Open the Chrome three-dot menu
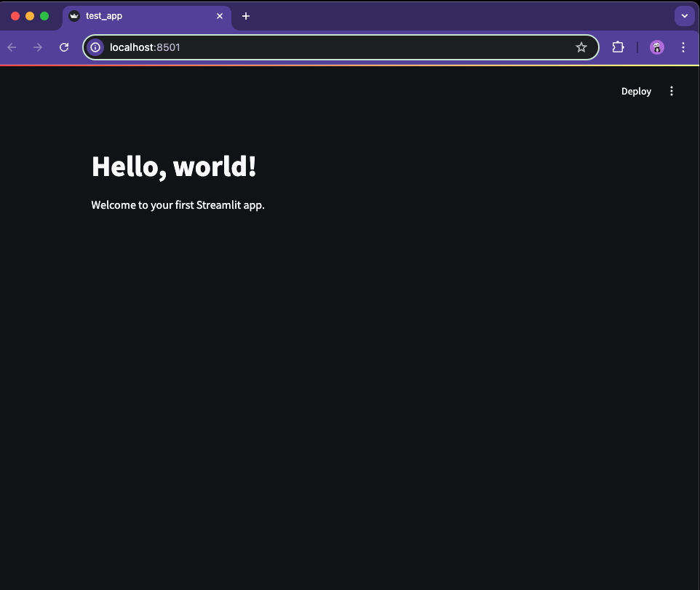Viewport: 700px width, 590px height. point(683,47)
